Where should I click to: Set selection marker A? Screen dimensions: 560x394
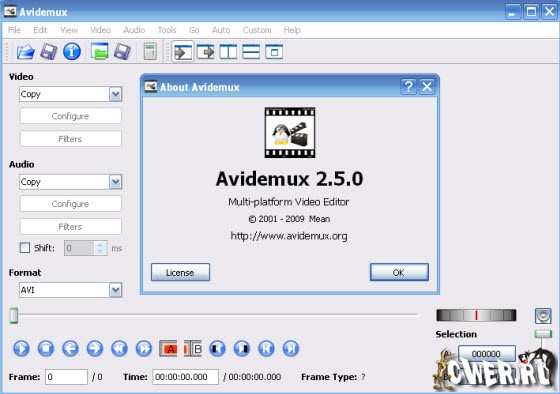point(168,348)
